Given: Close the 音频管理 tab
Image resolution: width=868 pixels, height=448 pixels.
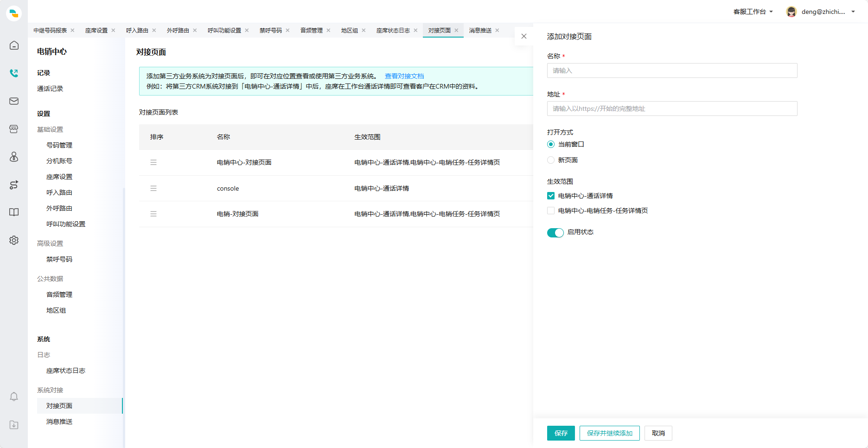Looking at the screenshot, I should click(x=328, y=30).
